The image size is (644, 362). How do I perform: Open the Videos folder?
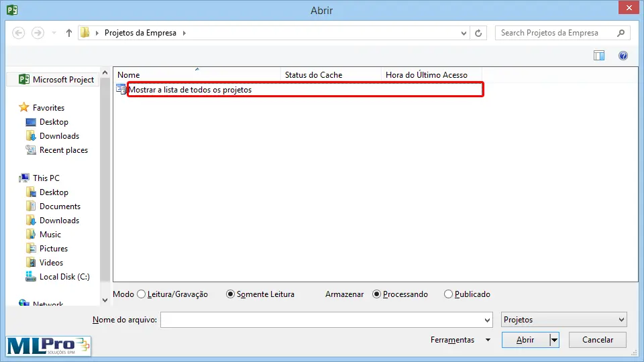pyautogui.click(x=45, y=263)
